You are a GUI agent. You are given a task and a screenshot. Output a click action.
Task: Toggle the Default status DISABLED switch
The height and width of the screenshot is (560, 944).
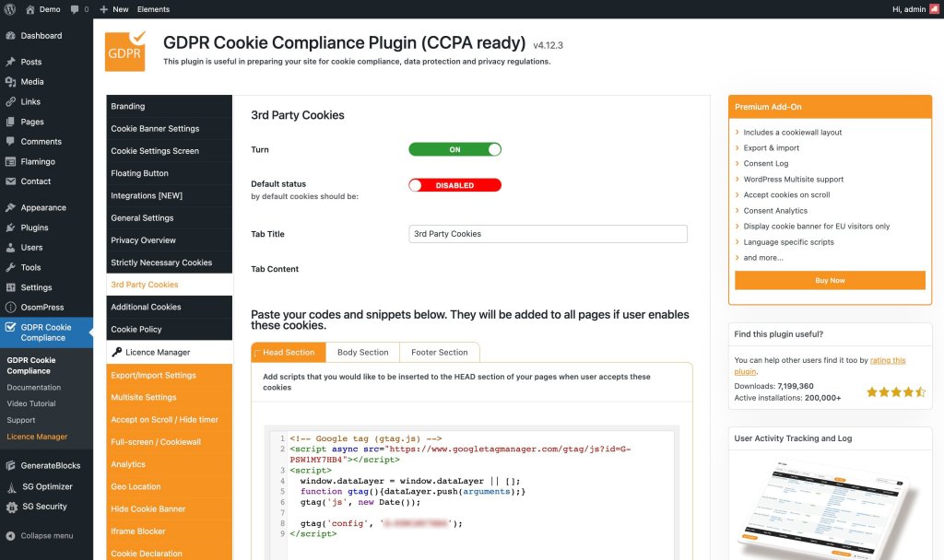point(454,185)
